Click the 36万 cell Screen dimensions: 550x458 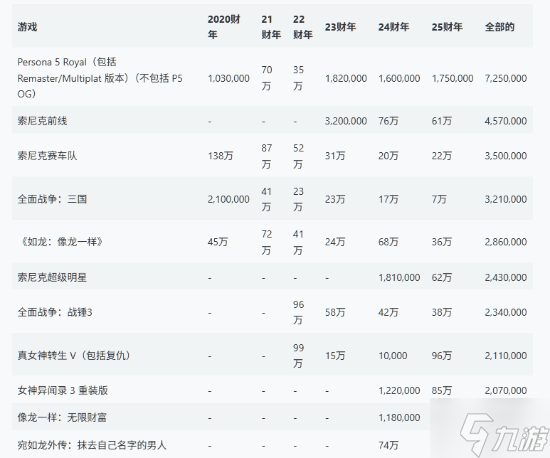click(x=442, y=242)
